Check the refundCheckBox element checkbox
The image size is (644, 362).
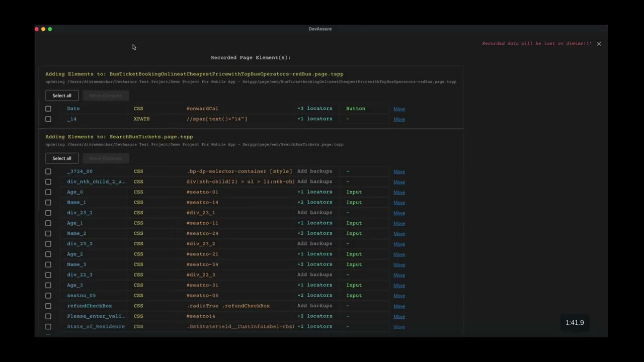click(x=48, y=306)
